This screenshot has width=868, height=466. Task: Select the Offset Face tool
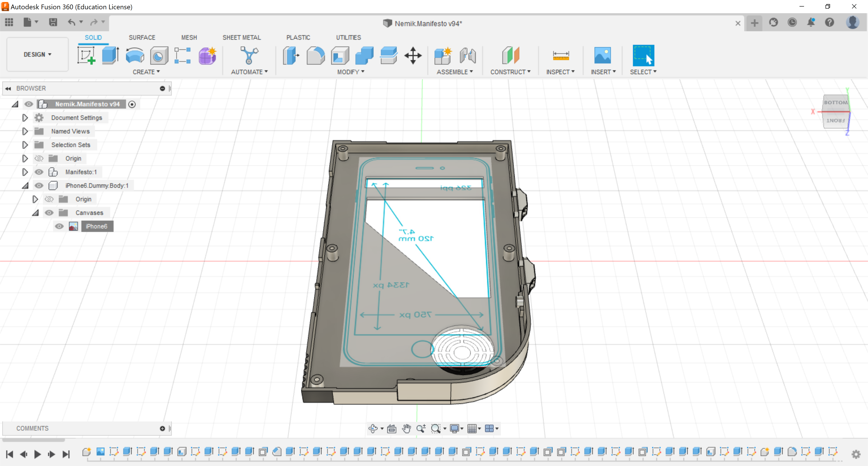(x=389, y=56)
